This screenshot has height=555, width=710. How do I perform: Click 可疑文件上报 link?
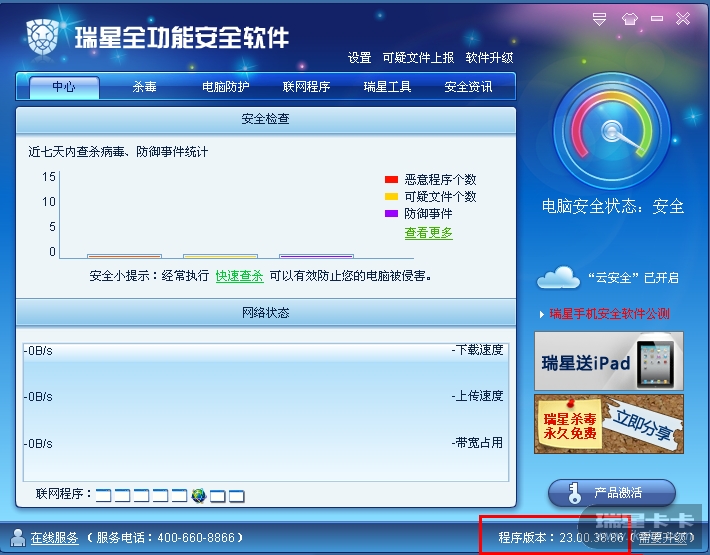(x=418, y=57)
